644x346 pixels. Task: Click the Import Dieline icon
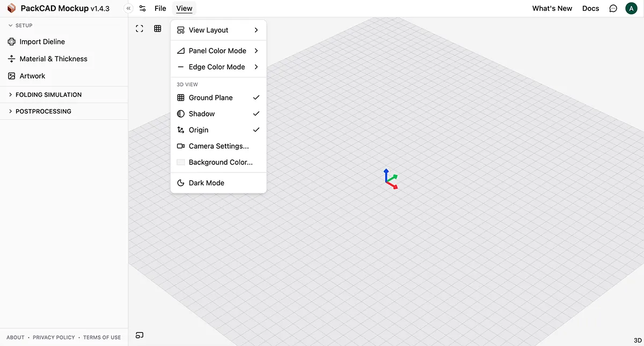tap(12, 42)
